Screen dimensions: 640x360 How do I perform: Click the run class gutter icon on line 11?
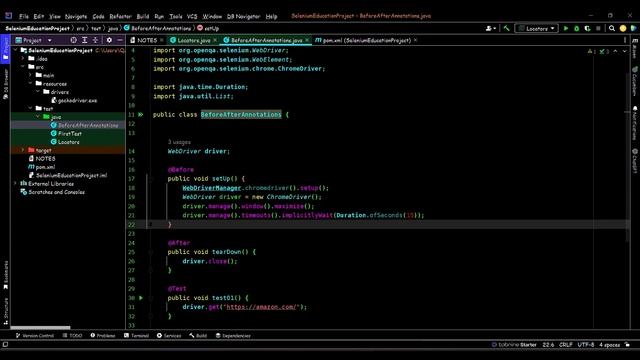click(x=140, y=115)
